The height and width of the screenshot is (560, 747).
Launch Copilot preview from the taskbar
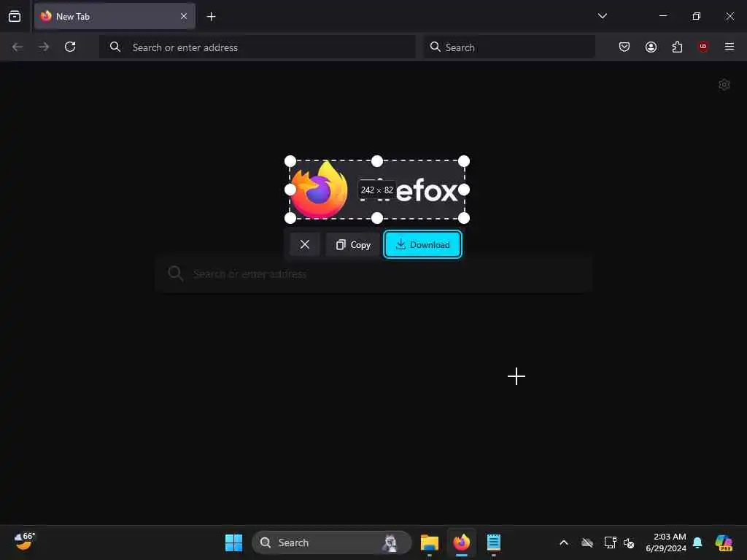(x=724, y=542)
